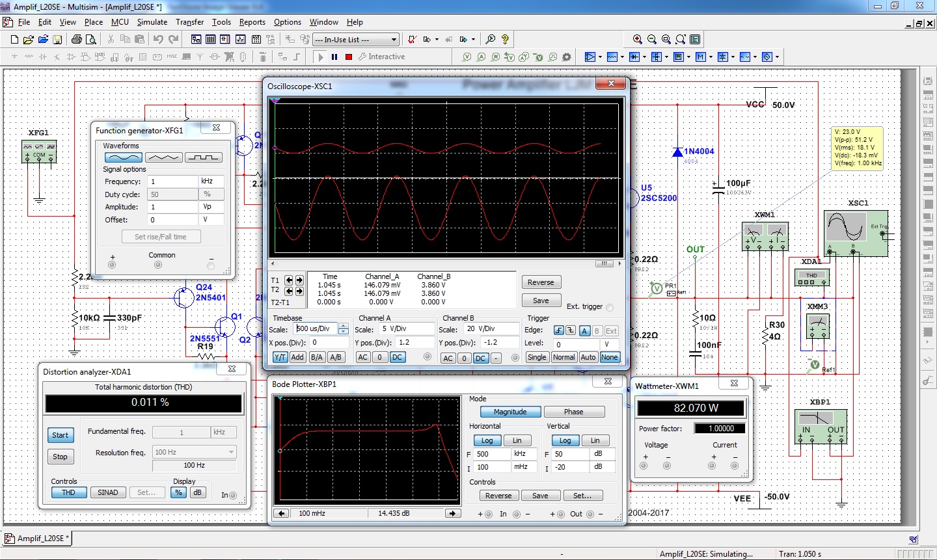
Task: Open the Place menu
Action: pyautogui.click(x=94, y=21)
